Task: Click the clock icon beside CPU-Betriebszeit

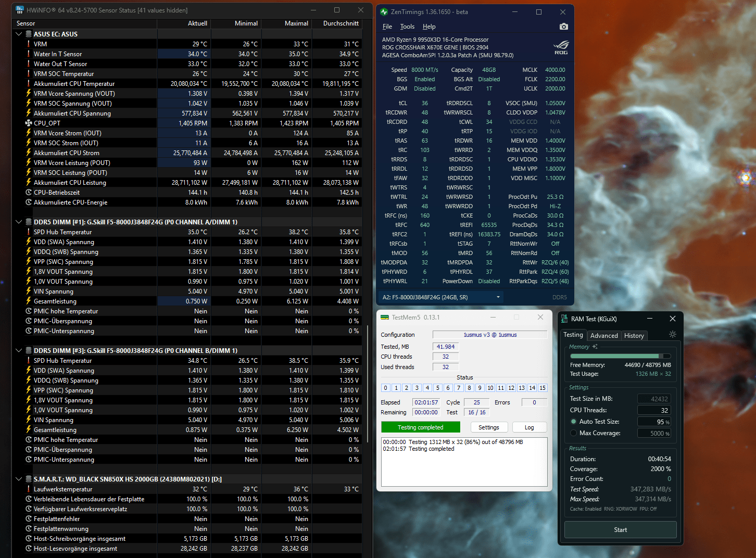Action: [29, 193]
